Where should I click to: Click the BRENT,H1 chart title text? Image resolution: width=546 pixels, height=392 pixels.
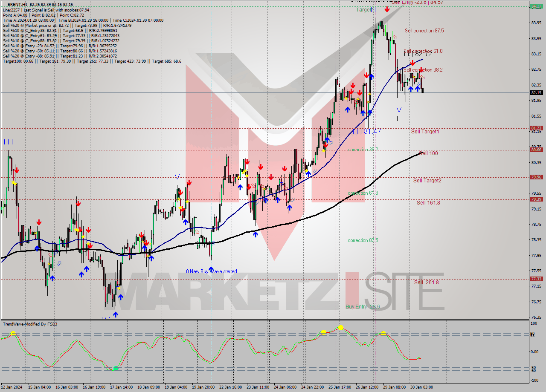[17, 4]
